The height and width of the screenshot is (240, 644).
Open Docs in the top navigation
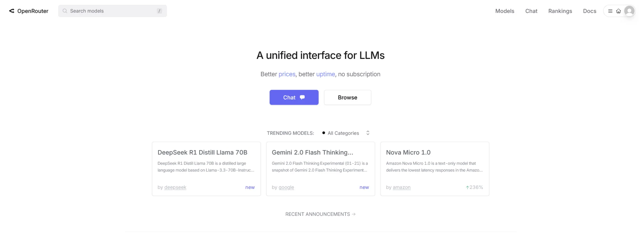[590, 11]
